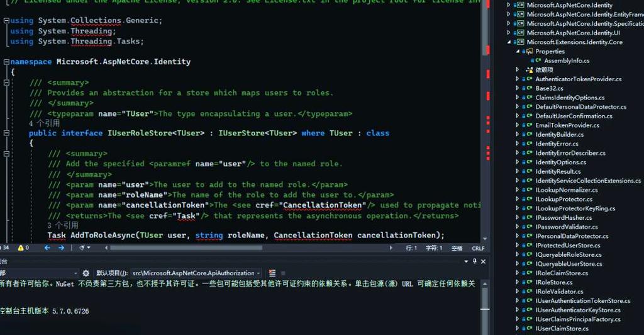
Task: Expand Microsoft.AspNetCore.Identity project node
Action: pyautogui.click(x=509, y=5)
